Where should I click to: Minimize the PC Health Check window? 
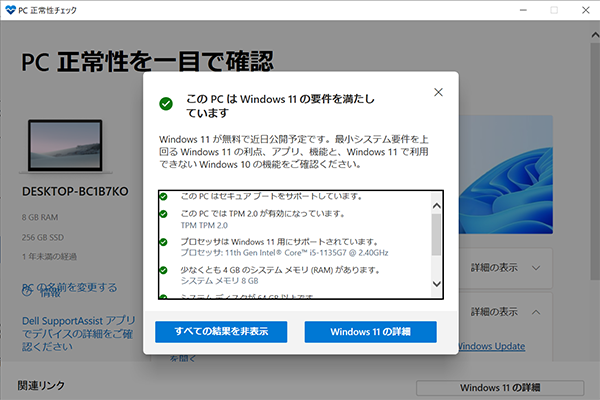coord(523,10)
